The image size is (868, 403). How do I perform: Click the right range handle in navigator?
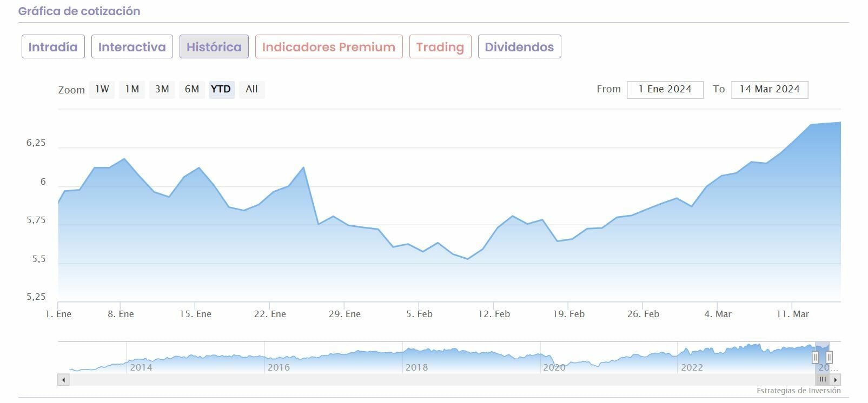point(829,357)
